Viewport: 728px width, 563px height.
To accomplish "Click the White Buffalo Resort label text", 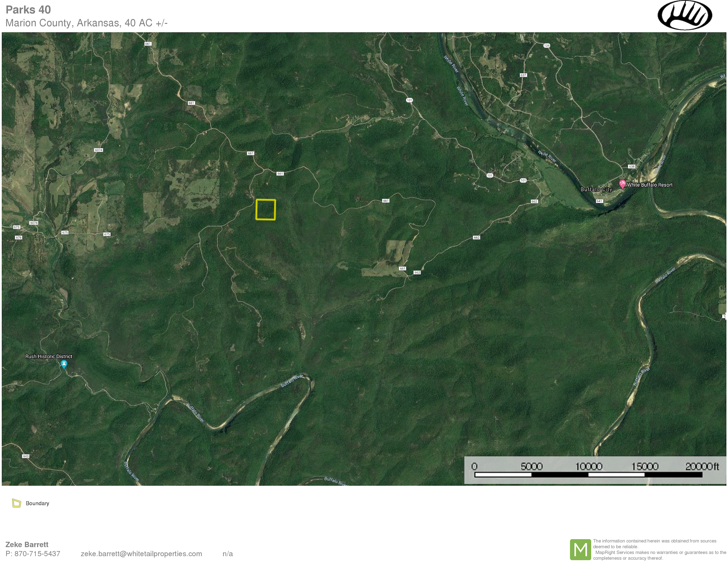I will (x=650, y=185).
